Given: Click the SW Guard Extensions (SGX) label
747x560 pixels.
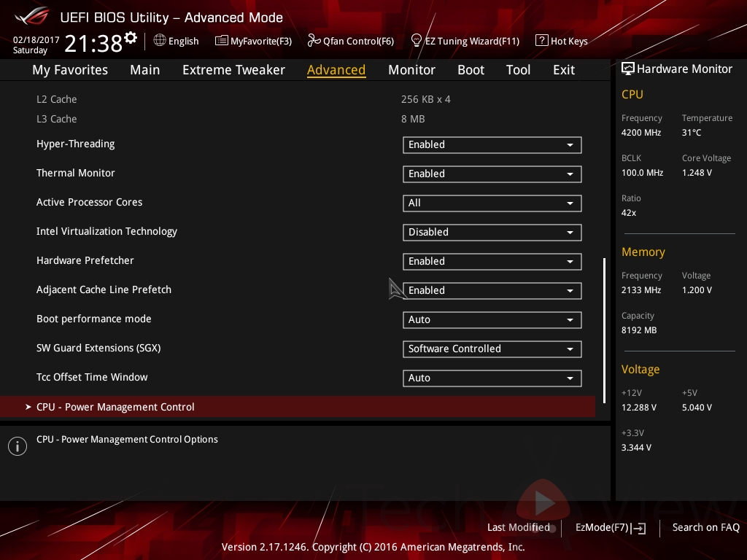Looking at the screenshot, I should (98, 348).
